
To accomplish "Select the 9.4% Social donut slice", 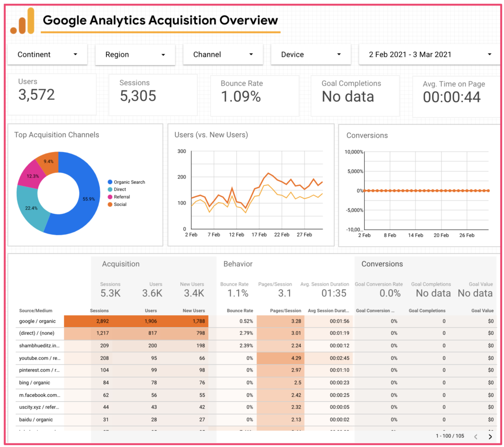I will point(49,161).
